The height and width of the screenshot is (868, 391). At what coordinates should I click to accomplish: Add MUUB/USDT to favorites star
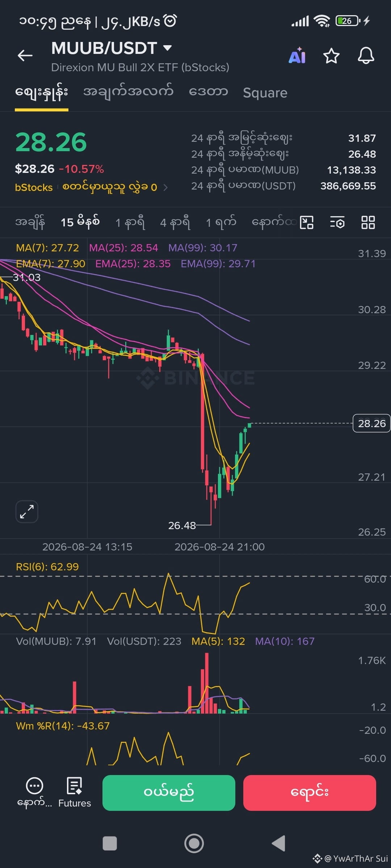pos(331,56)
